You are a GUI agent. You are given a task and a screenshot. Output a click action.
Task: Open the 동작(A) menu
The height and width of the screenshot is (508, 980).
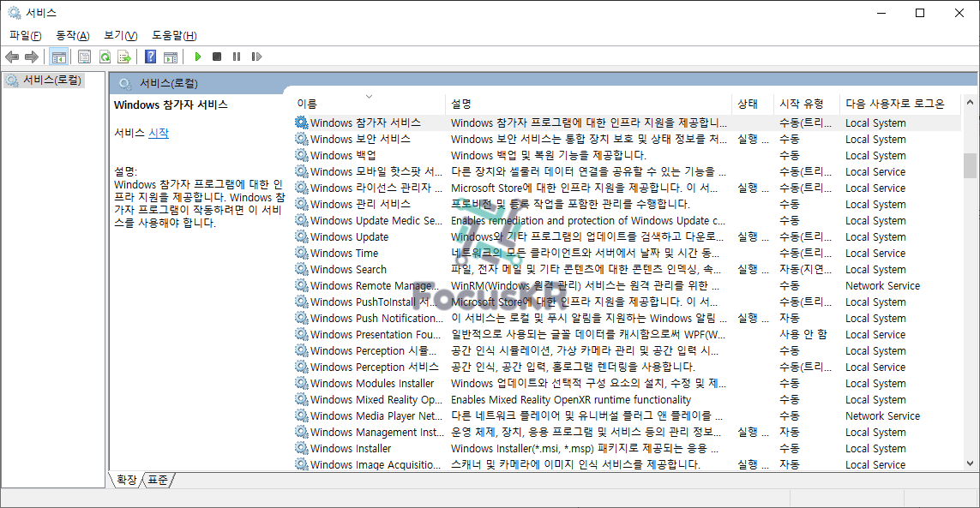(73, 36)
